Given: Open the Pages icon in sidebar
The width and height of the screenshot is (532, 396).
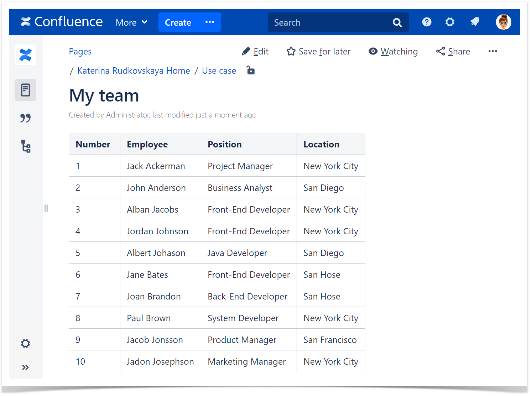Looking at the screenshot, I should pos(25,90).
